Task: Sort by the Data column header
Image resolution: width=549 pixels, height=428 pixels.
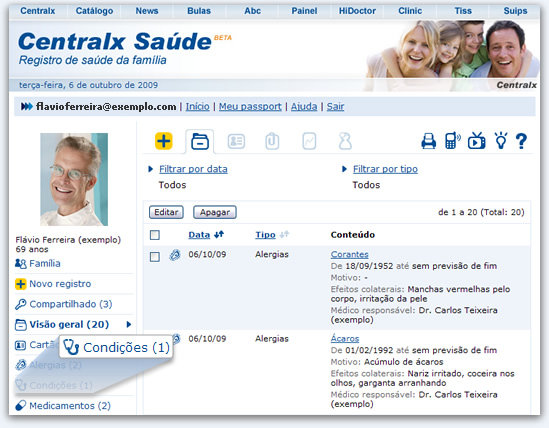Action: (199, 235)
